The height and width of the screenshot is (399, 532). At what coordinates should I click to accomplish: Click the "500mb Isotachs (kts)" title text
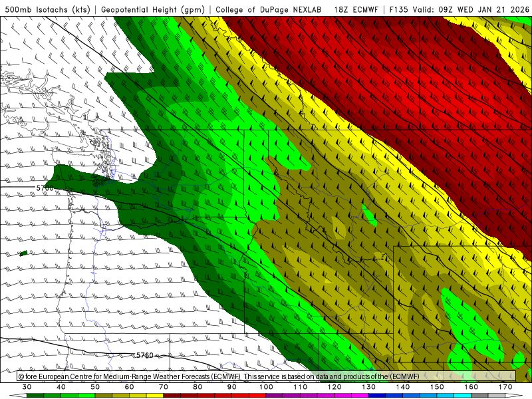(x=47, y=9)
